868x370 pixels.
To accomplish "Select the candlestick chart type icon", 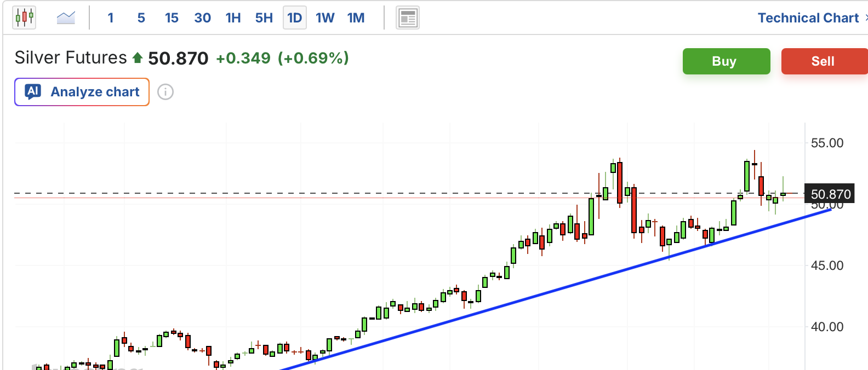I will pyautogui.click(x=24, y=18).
